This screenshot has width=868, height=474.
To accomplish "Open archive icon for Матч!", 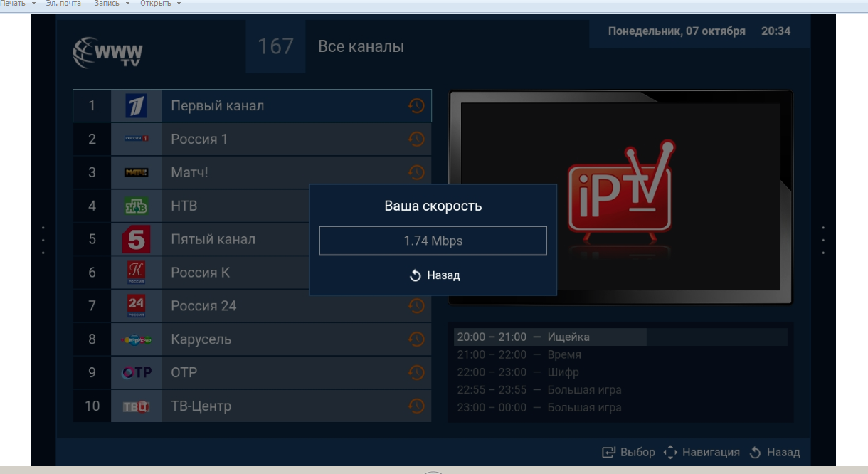I will point(416,172).
